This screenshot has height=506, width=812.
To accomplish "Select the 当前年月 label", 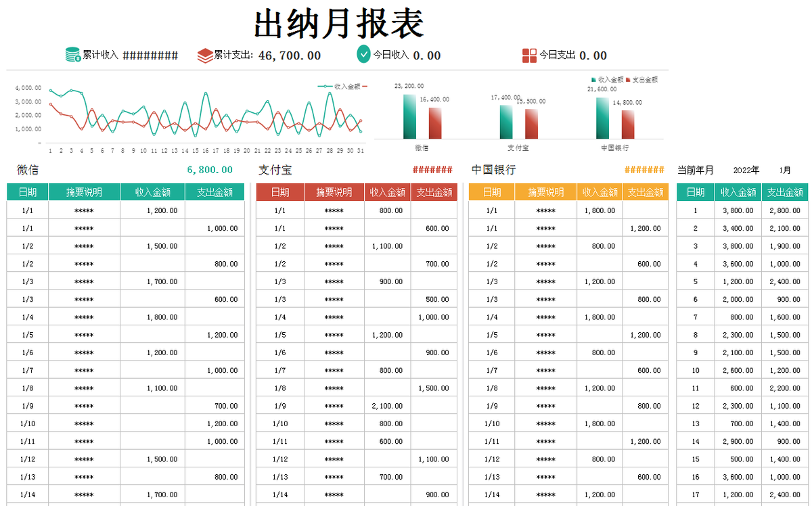I will tap(695, 170).
